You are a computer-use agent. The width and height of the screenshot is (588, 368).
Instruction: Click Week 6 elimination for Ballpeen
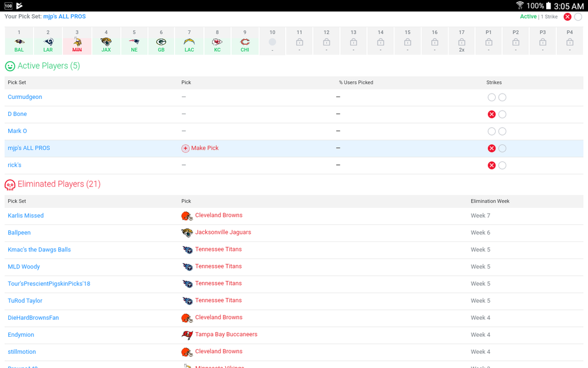click(x=480, y=233)
